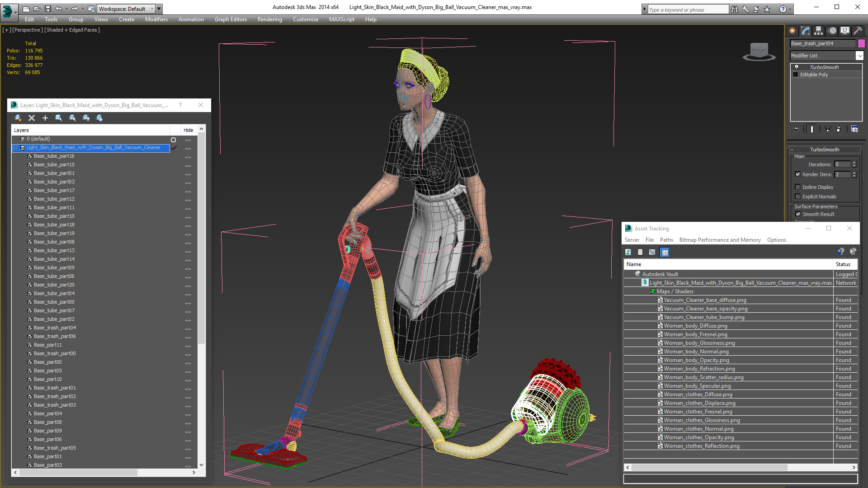Click Create New Layer icon in Layer dialog
This screenshot has height=488, width=868.
(18, 118)
